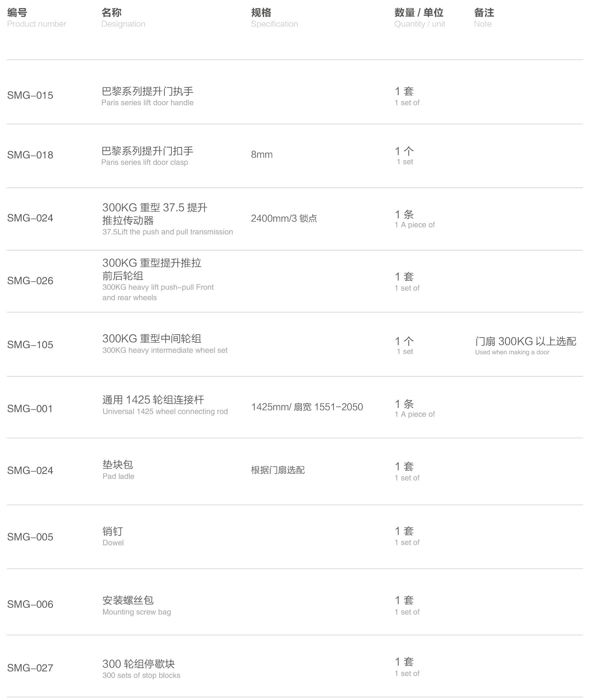Click the 备注 Note column header

484,18
